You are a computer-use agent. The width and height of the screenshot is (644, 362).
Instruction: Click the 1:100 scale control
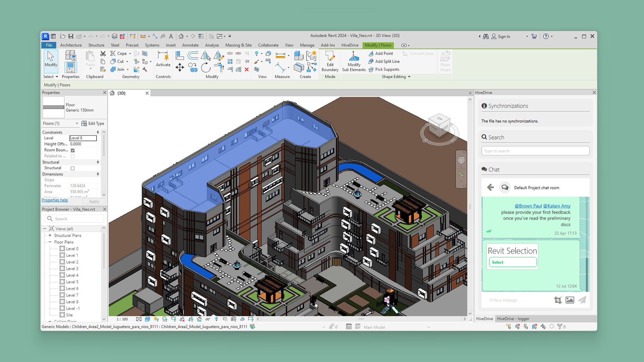(122, 319)
